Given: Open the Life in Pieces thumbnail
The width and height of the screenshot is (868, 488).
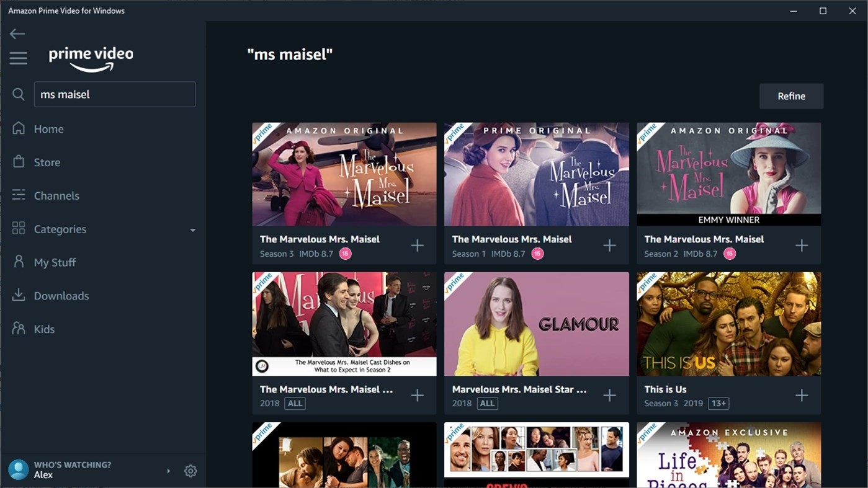Looking at the screenshot, I should [728, 455].
